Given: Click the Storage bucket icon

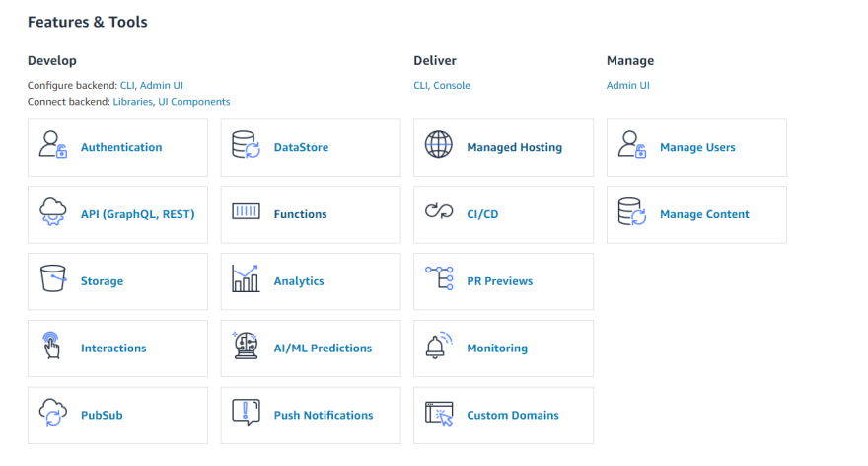Looking at the screenshot, I should click(x=53, y=278).
